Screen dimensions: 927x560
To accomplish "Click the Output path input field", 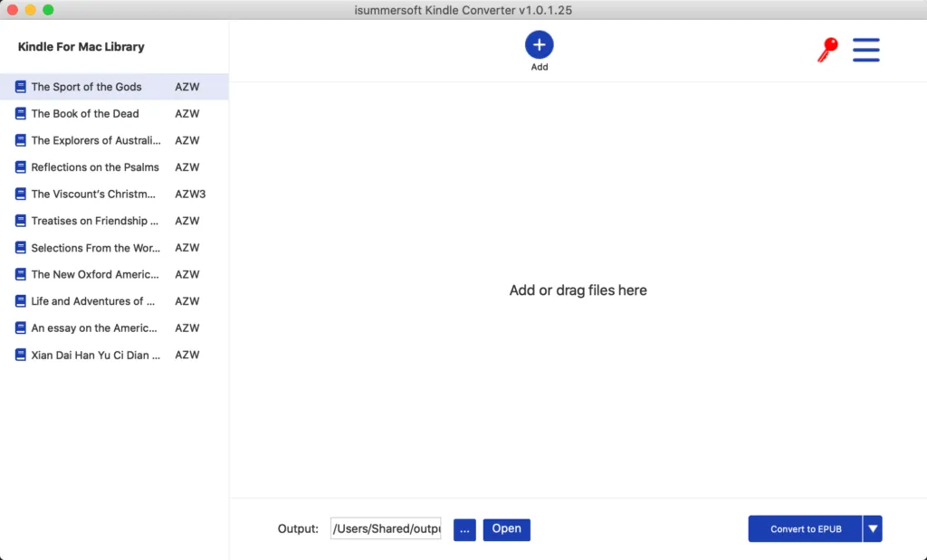I will pyautogui.click(x=386, y=528).
